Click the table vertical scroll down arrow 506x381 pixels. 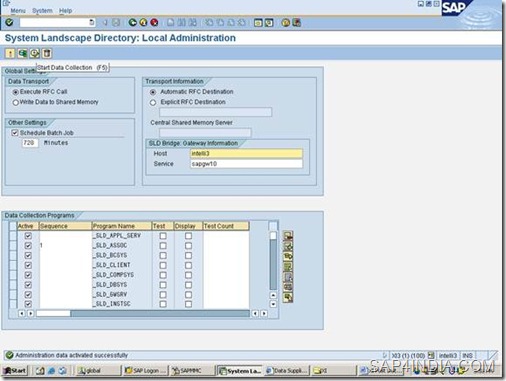pyautogui.click(x=273, y=304)
